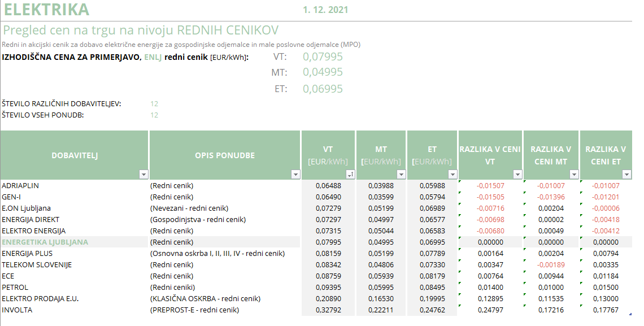
Task: Click the highlighted ENERGETIKA LJUBLJANA cell
Action: 45,242
